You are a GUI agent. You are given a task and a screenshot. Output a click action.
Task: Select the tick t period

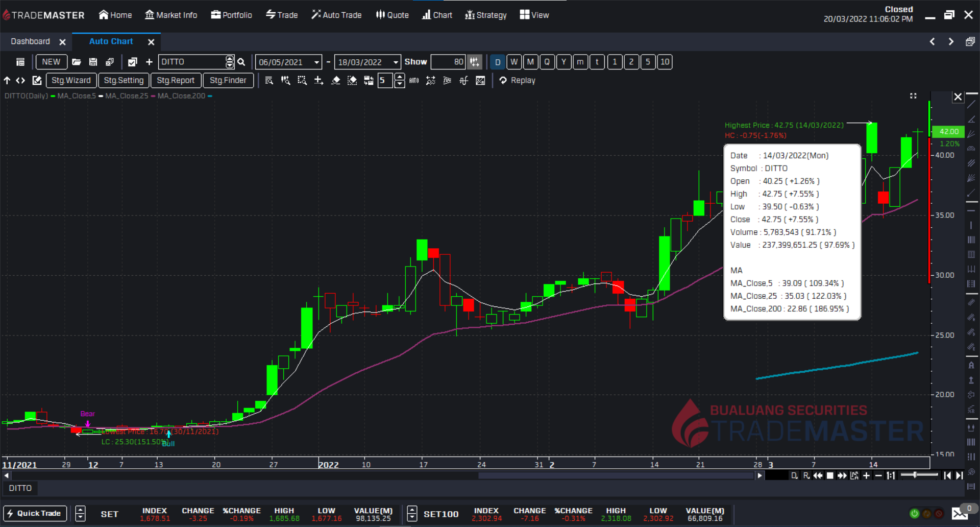pos(597,62)
